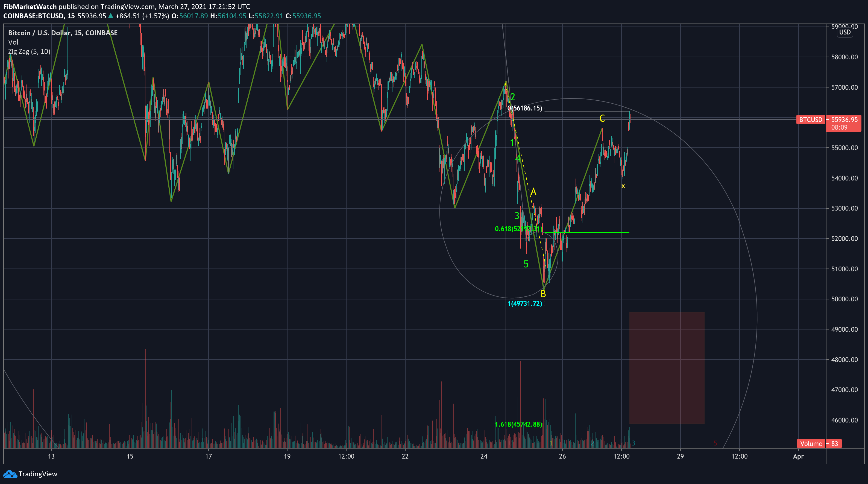This screenshot has height=484, width=868.
Task: Select the green wave label 5
Action: 526,264
